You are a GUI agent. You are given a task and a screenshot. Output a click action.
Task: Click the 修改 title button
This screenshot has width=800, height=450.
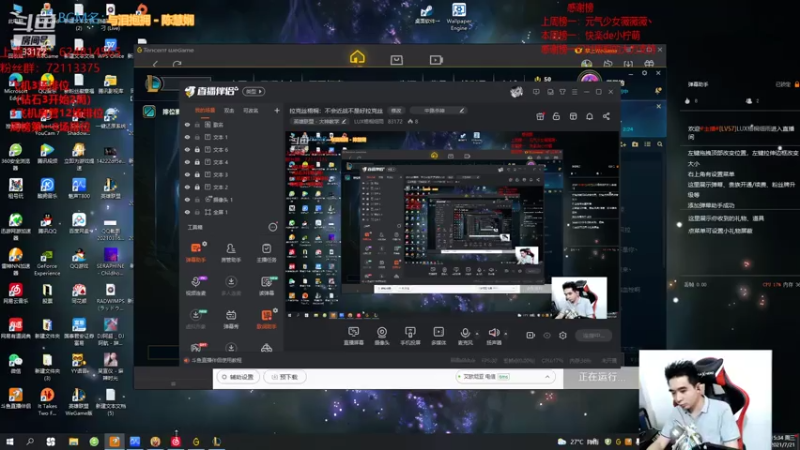point(396,110)
